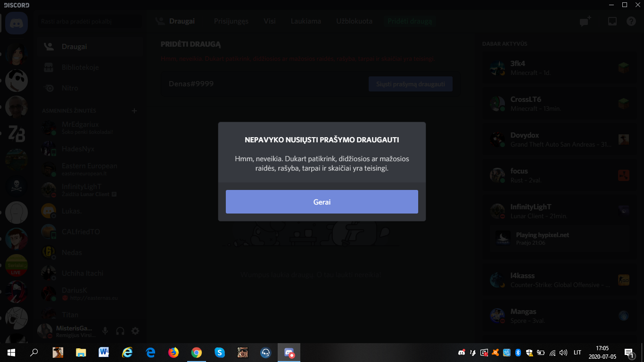Open Firefox from taskbar
Viewport: 644px width, 362px height.
173,353
